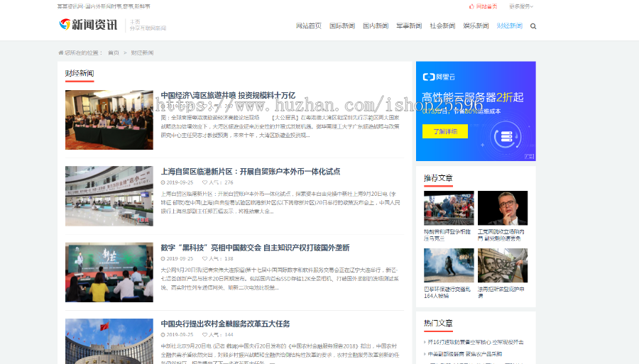Click the heart popularity icon showing 144
The image size is (639, 364).
point(204,335)
